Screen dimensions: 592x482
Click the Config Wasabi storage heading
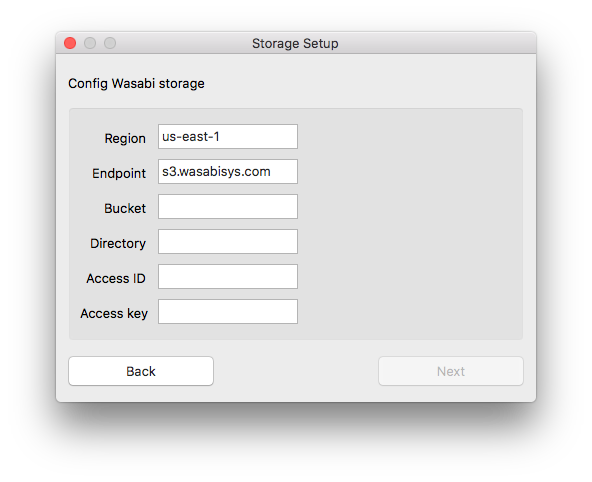pyautogui.click(x=136, y=83)
